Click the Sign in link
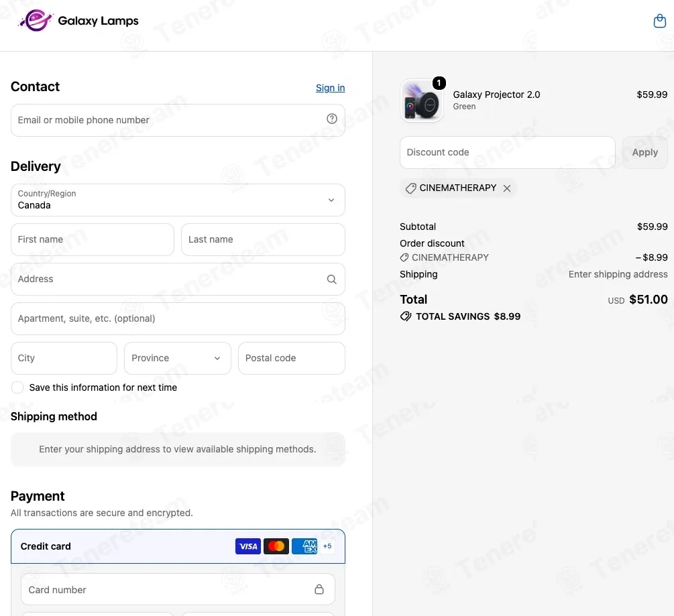 tap(330, 88)
